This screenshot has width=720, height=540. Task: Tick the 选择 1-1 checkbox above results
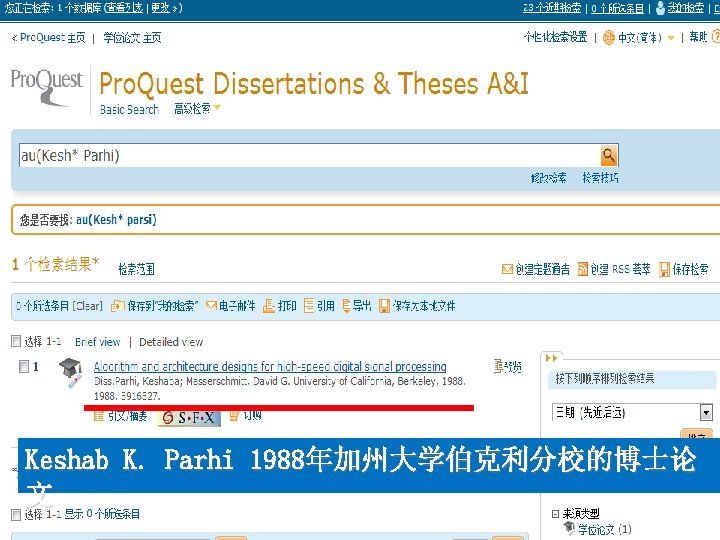(x=16, y=341)
